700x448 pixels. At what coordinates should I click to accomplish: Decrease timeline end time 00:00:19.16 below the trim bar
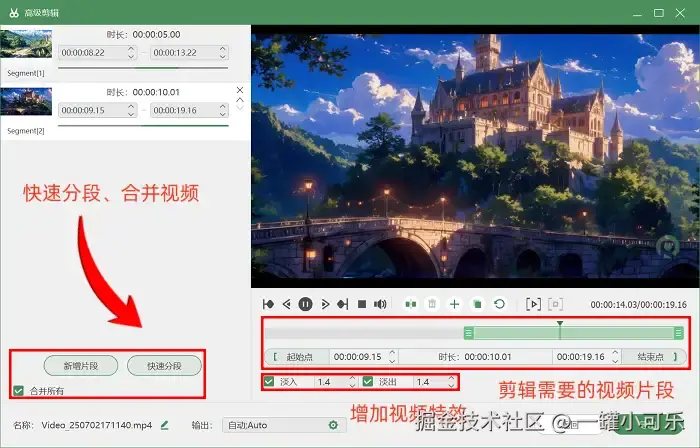click(615, 361)
